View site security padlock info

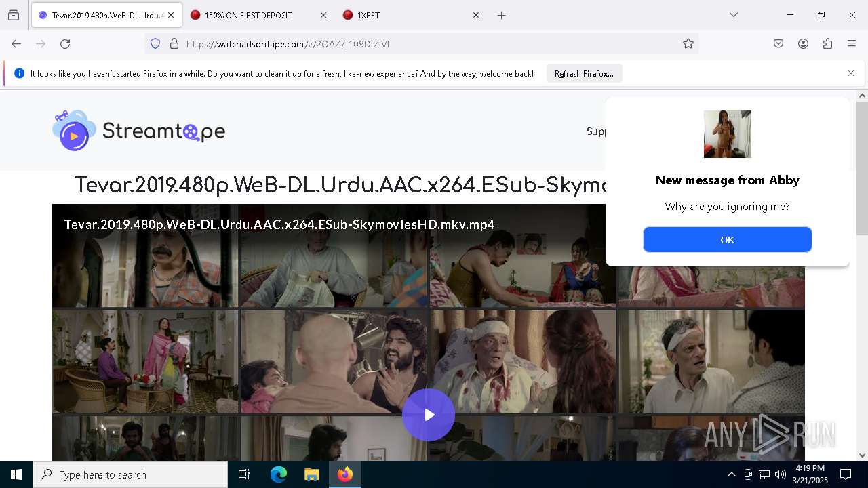click(174, 44)
